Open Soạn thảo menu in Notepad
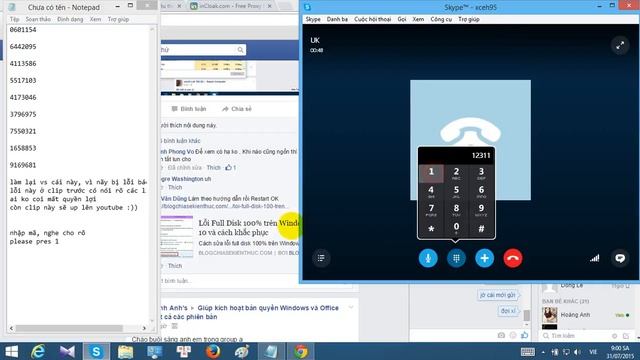 pyautogui.click(x=38, y=19)
